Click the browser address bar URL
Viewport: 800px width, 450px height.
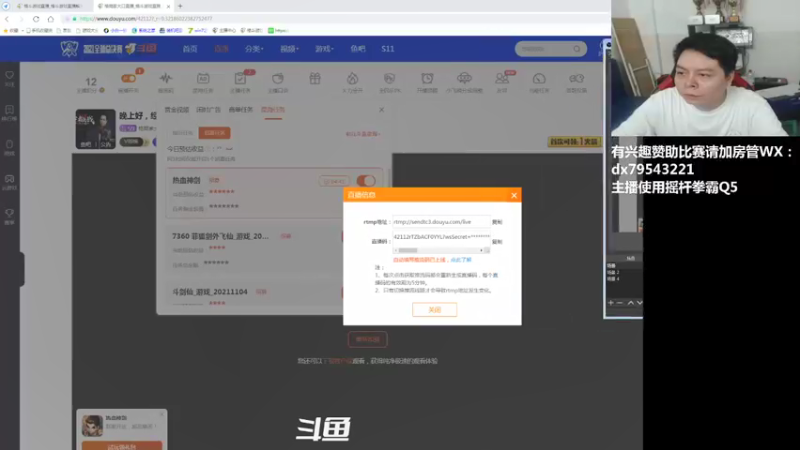tap(146, 19)
